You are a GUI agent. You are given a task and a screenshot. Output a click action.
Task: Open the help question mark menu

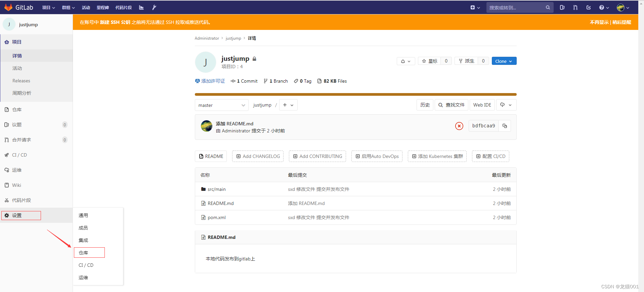tap(604, 7)
